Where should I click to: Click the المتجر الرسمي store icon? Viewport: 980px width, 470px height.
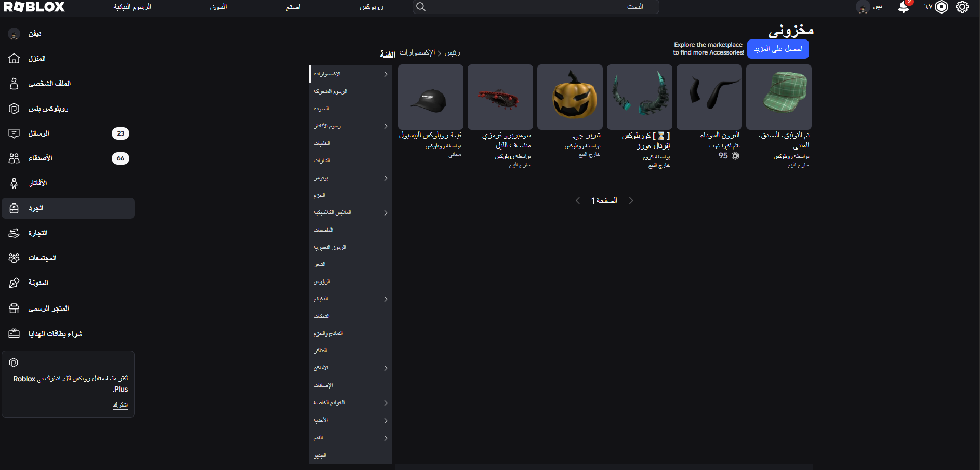pyautogui.click(x=14, y=308)
